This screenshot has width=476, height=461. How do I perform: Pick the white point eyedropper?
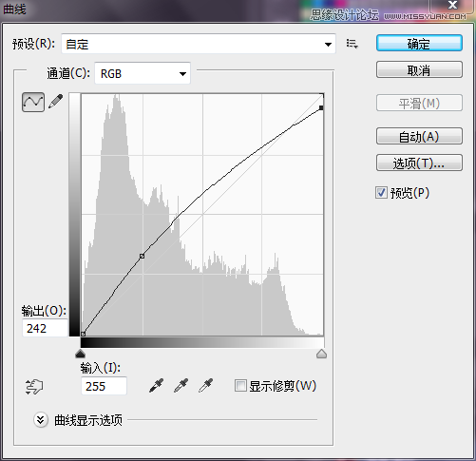[206, 386]
